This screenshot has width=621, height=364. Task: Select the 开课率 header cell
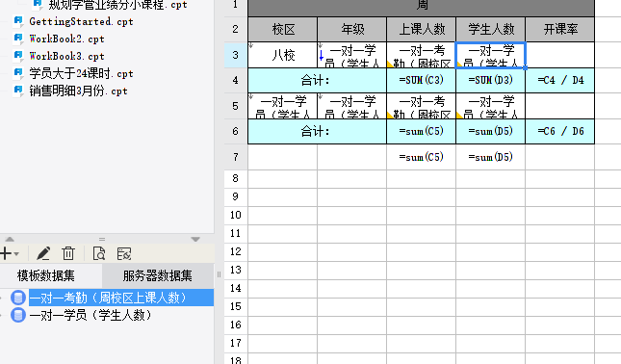pyautogui.click(x=559, y=29)
